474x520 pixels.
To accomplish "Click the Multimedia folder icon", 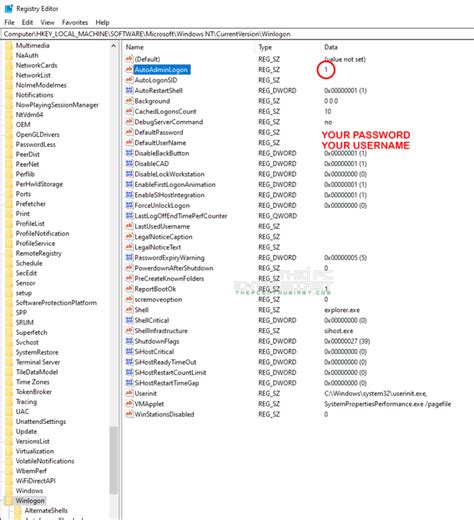I will 9,45.
